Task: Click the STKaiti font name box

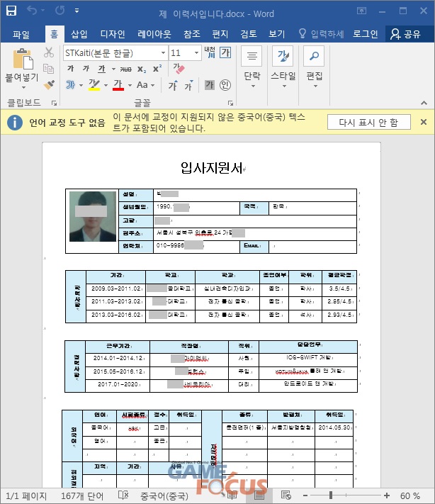Action: [x=112, y=52]
